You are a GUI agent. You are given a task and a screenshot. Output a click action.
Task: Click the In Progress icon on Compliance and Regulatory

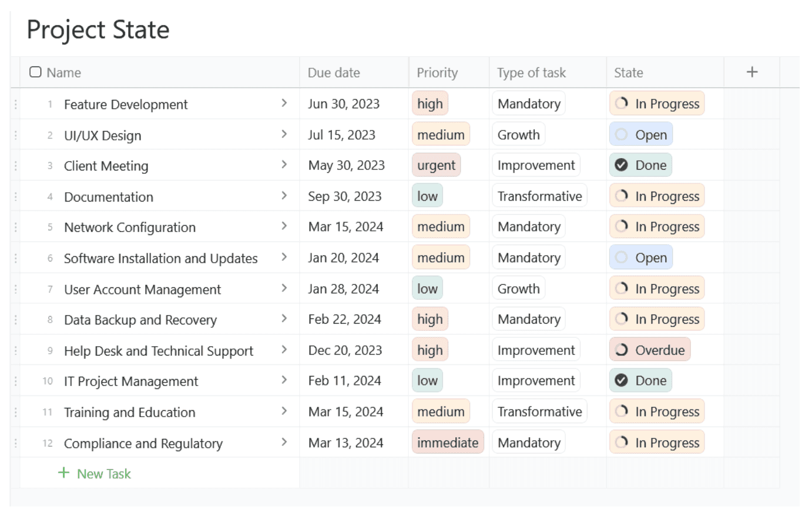(621, 442)
